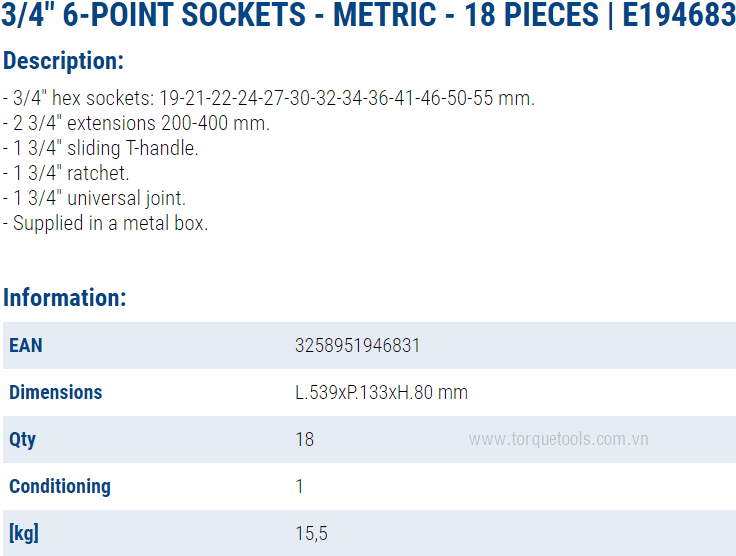
Task: Click the Conditioning value 1
Action: click(x=299, y=486)
